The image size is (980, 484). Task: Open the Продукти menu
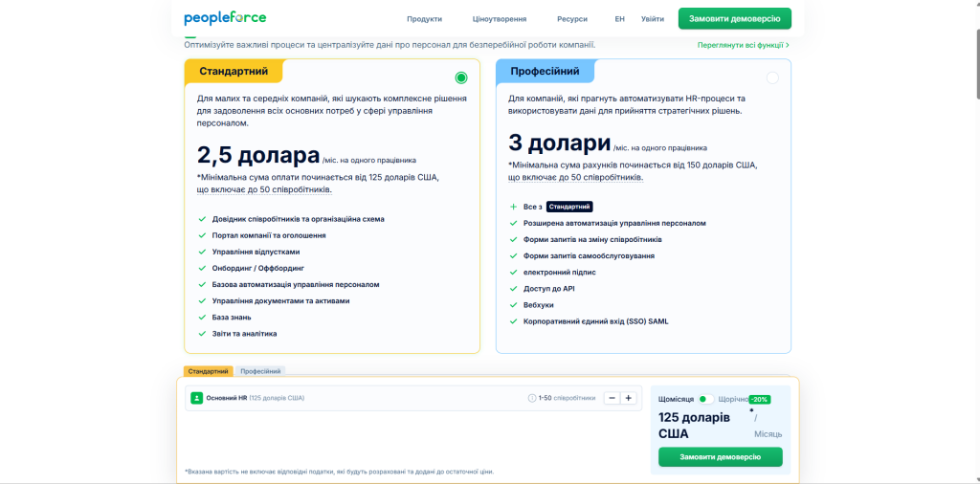(x=424, y=19)
